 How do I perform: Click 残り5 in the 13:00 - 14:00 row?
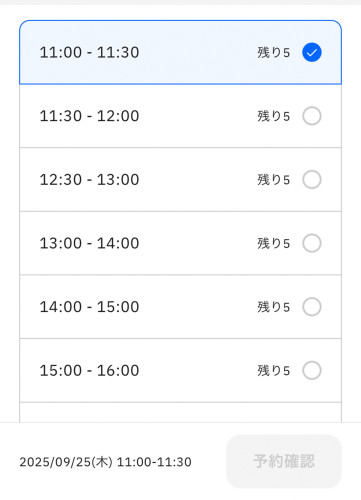pyautogui.click(x=273, y=243)
